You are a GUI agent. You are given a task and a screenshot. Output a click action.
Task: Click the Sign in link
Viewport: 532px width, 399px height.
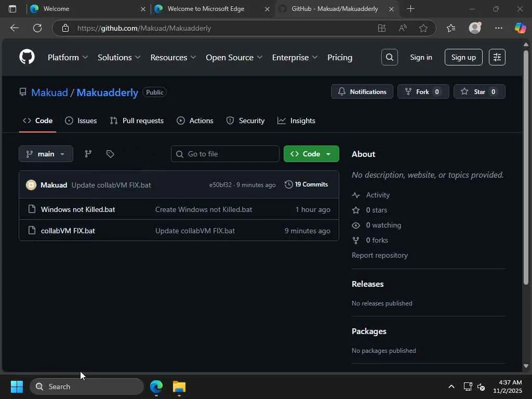pyautogui.click(x=421, y=57)
